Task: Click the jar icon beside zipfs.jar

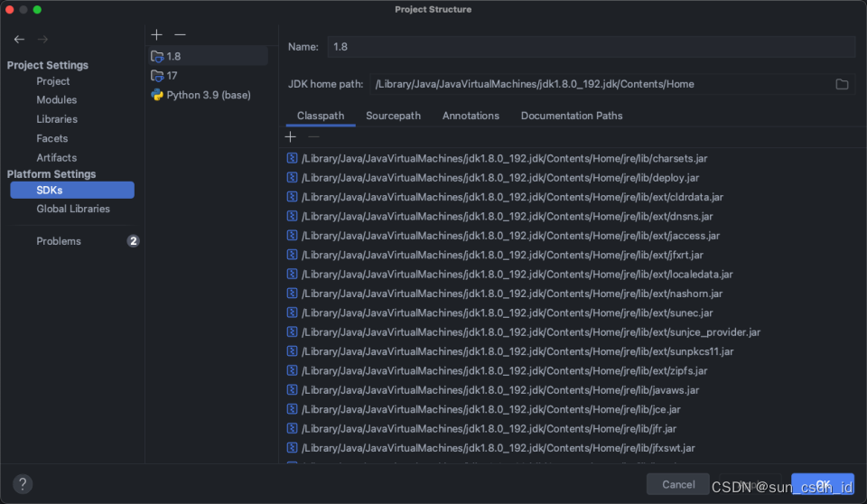Action: (292, 370)
